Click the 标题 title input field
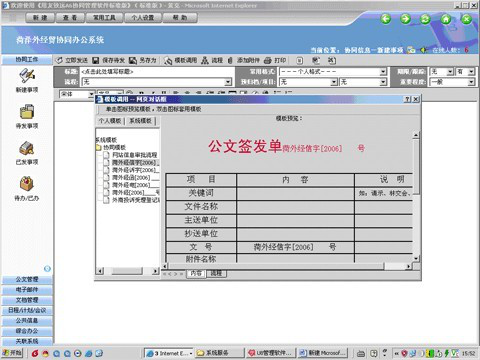Image resolution: width=480 pixels, height=360 pixels. point(157,72)
